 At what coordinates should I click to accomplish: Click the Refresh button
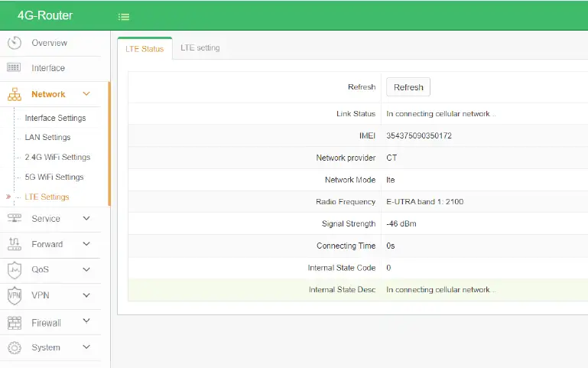tap(408, 87)
